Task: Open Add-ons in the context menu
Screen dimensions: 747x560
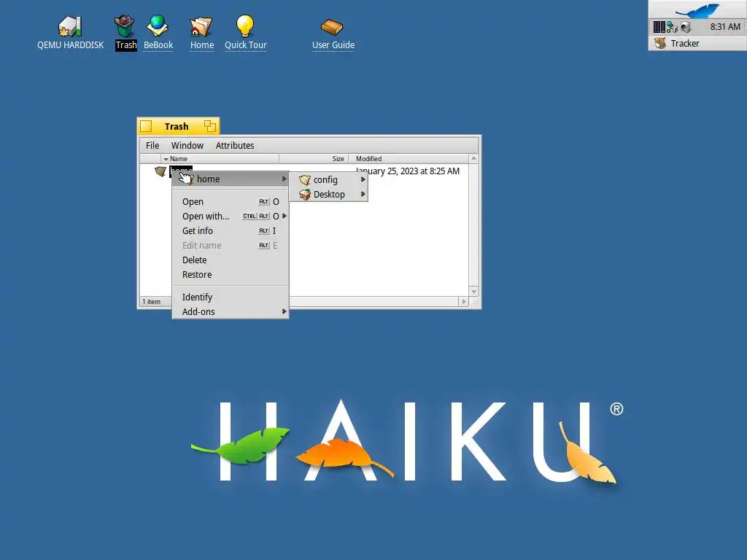Action: (231, 312)
